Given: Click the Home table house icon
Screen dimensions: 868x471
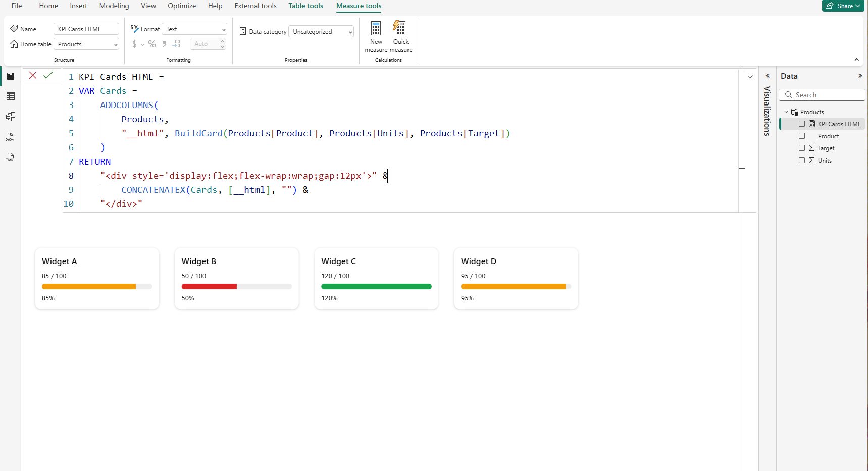Looking at the screenshot, I should tap(14, 44).
